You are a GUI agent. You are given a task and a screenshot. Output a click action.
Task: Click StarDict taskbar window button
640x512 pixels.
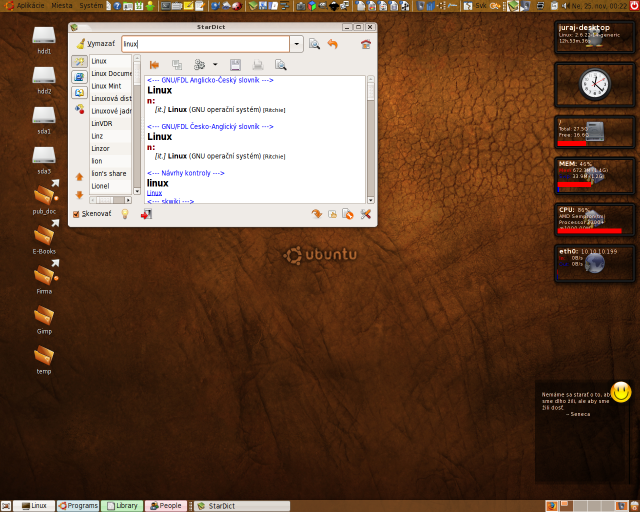click(242, 506)
